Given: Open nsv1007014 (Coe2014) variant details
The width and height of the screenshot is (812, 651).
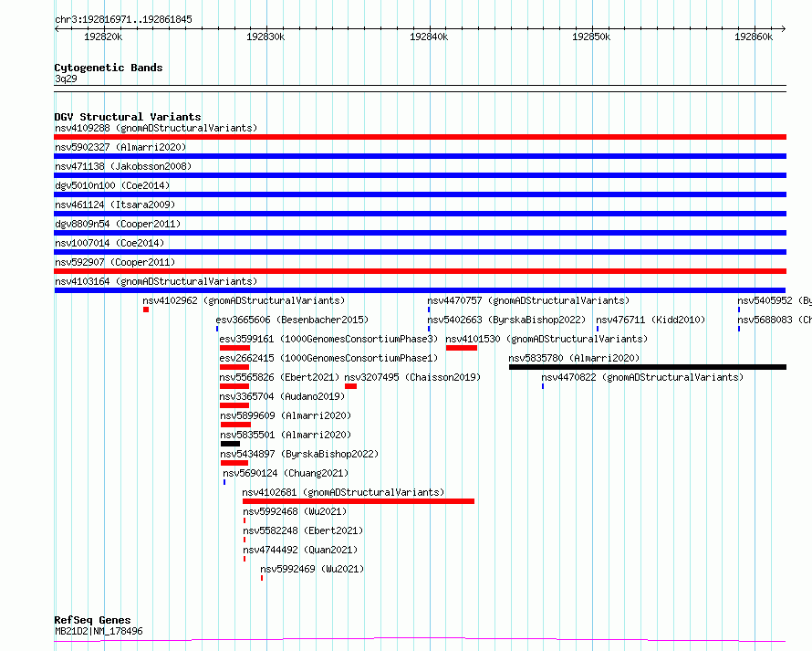Looking at the screenshot, I should 109,243.
